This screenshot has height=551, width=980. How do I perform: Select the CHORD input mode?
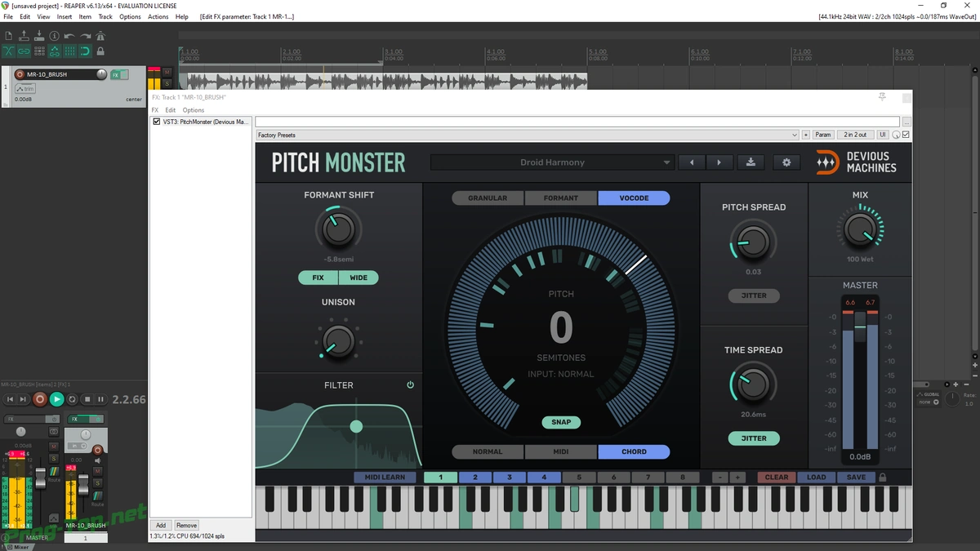tap(634, 451)
